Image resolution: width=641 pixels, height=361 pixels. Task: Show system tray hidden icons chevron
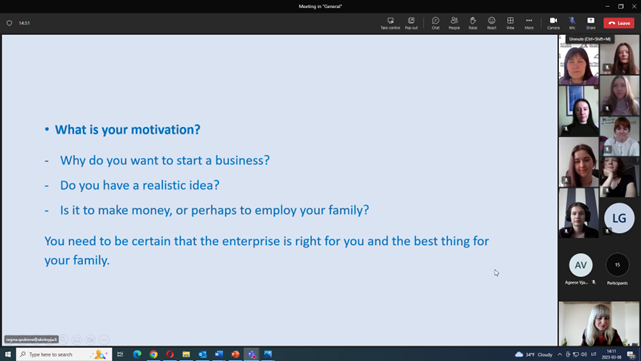point(560,354)
